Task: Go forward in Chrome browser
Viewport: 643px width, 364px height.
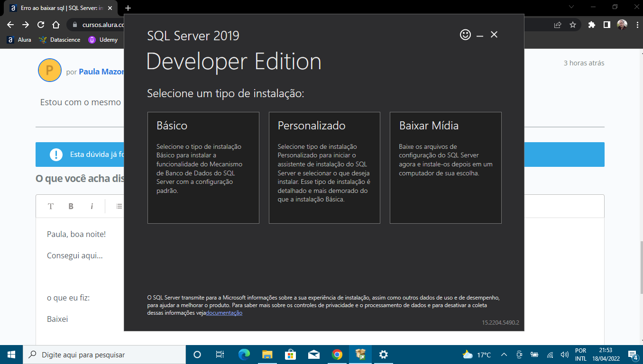Action: pos(26,25)
